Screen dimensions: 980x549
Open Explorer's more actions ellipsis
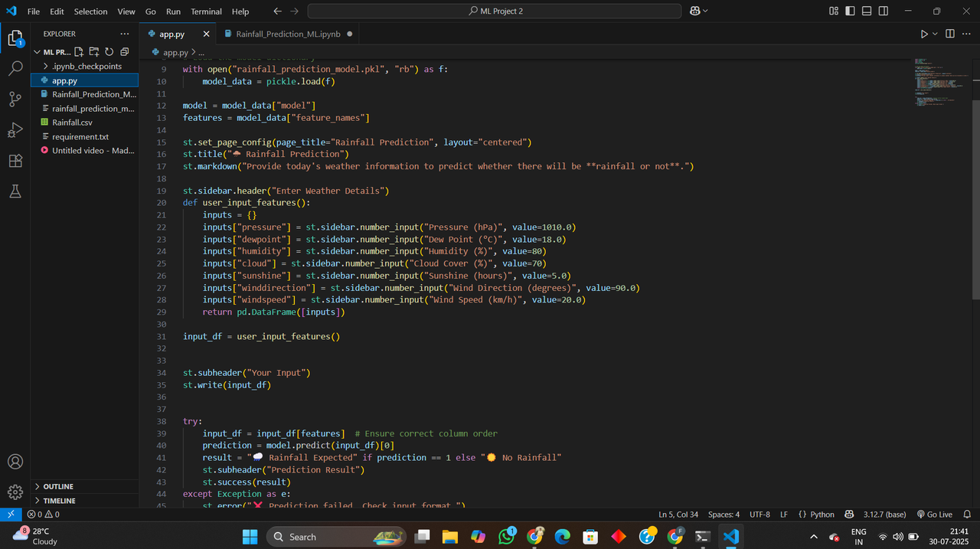(125, 34)
